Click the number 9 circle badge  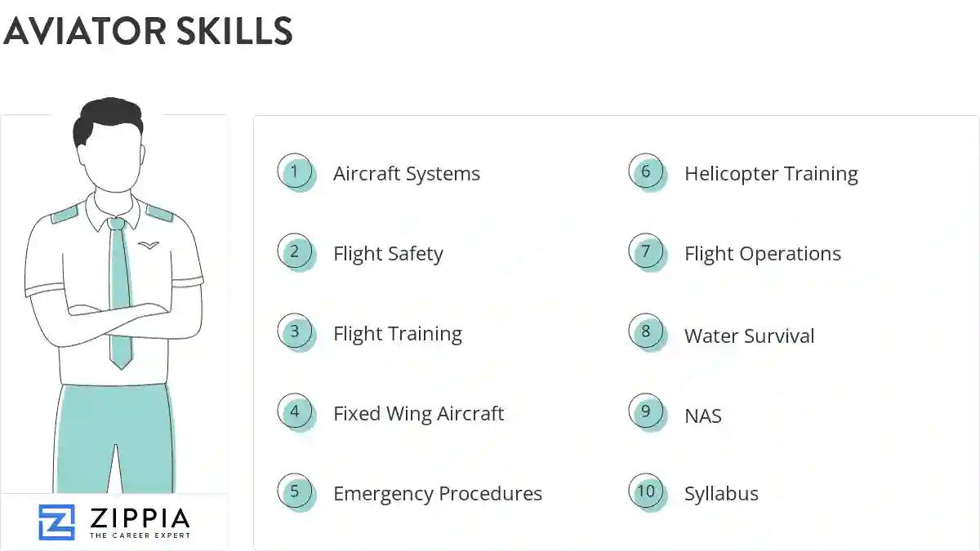click(x=647, y=412)
